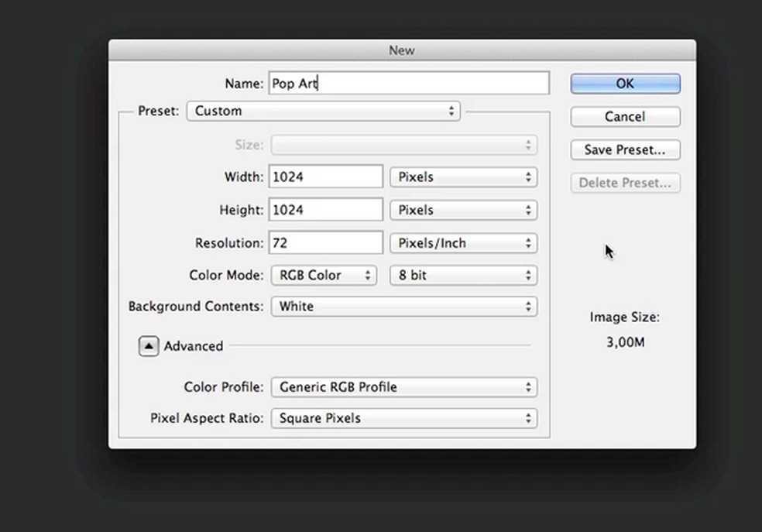The height and width of the screenshot is (532, 762).
Task: Click the Width value field
Action: tap(326, 177)
